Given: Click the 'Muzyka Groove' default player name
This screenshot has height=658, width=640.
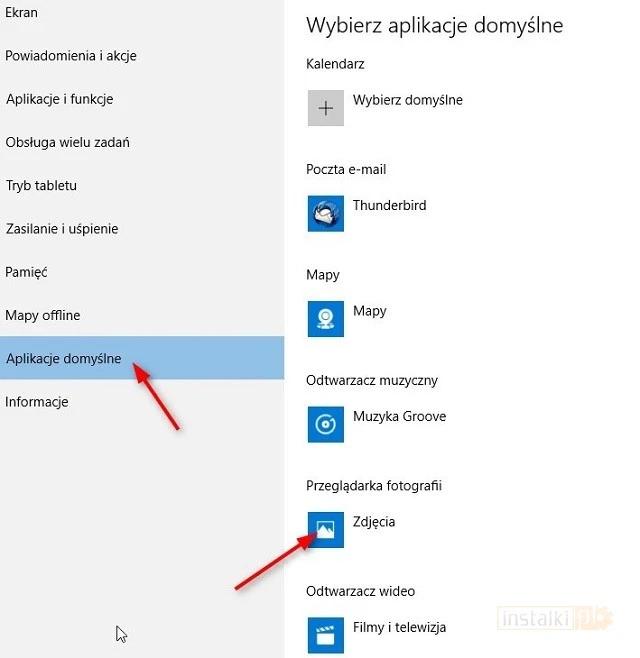Looking at the screenshot, I should click(400, 416).
